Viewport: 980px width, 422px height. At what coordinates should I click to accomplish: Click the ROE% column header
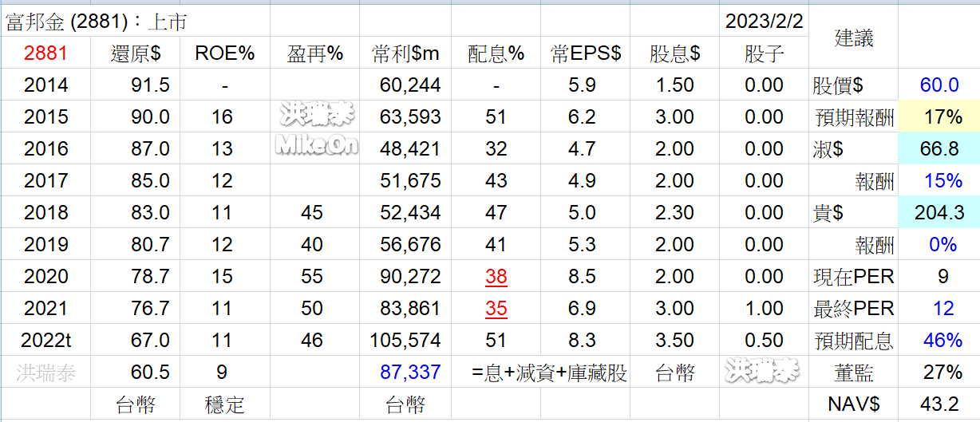pyautogui.click(x=224, y=53)
